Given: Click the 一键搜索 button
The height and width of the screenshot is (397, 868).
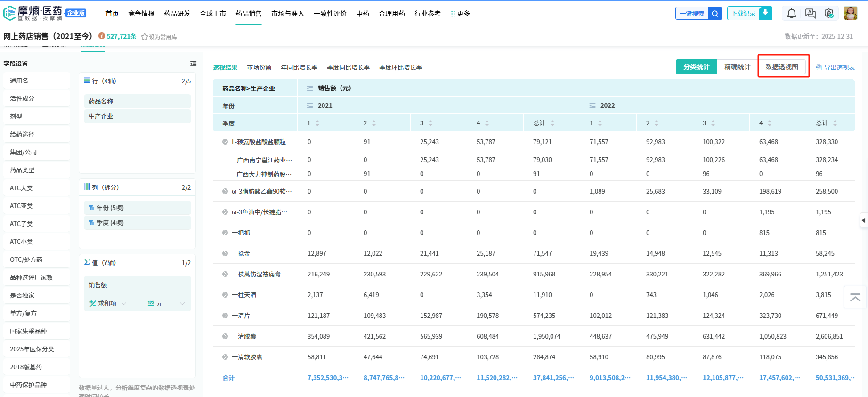Looking at the screenshot, I should coord(691,14).
